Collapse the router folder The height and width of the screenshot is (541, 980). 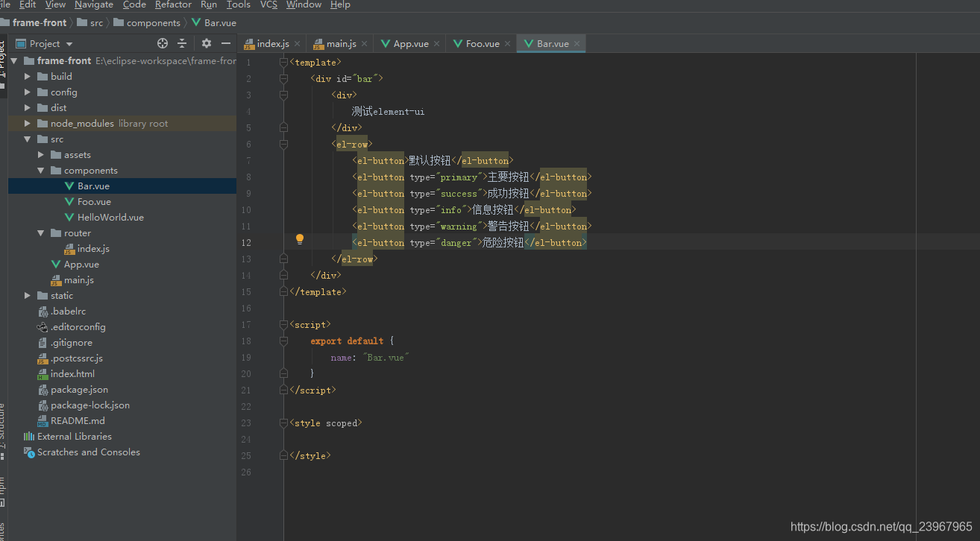(41, 233)
